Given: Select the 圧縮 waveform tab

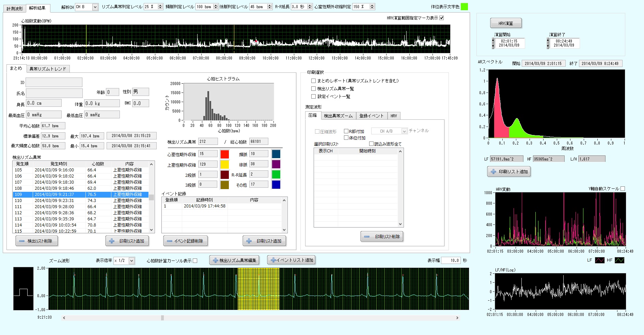Looking at the screenshot, I should point(313,116).
